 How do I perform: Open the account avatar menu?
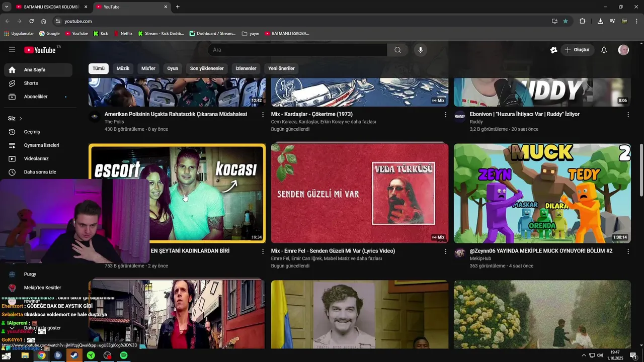623,50
